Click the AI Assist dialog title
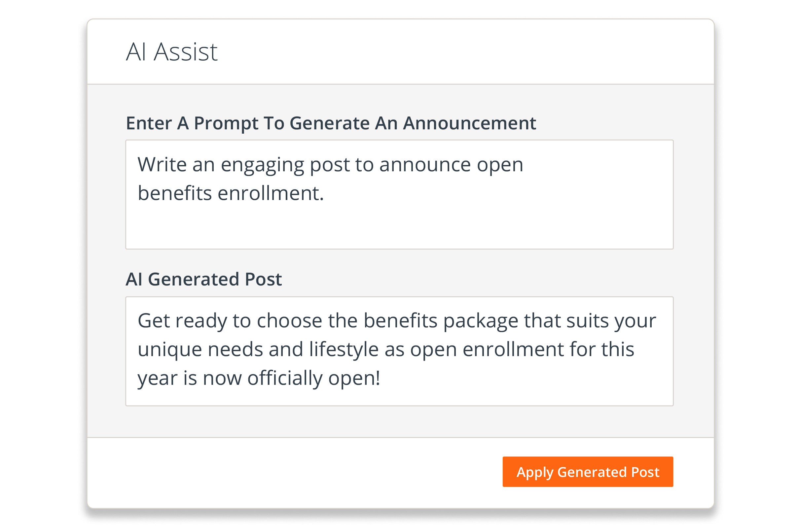The height and width of the screenshot is (532, 798). [171, 52]
